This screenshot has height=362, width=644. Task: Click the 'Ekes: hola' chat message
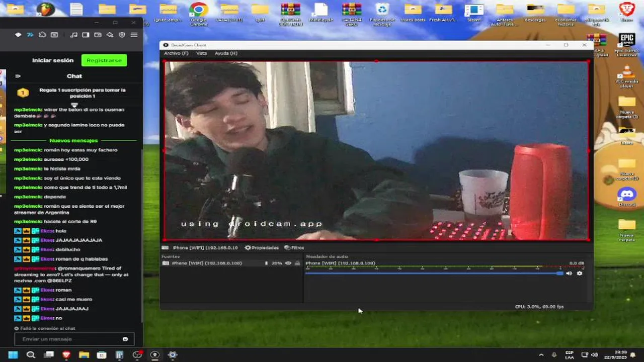pos(40,231)
